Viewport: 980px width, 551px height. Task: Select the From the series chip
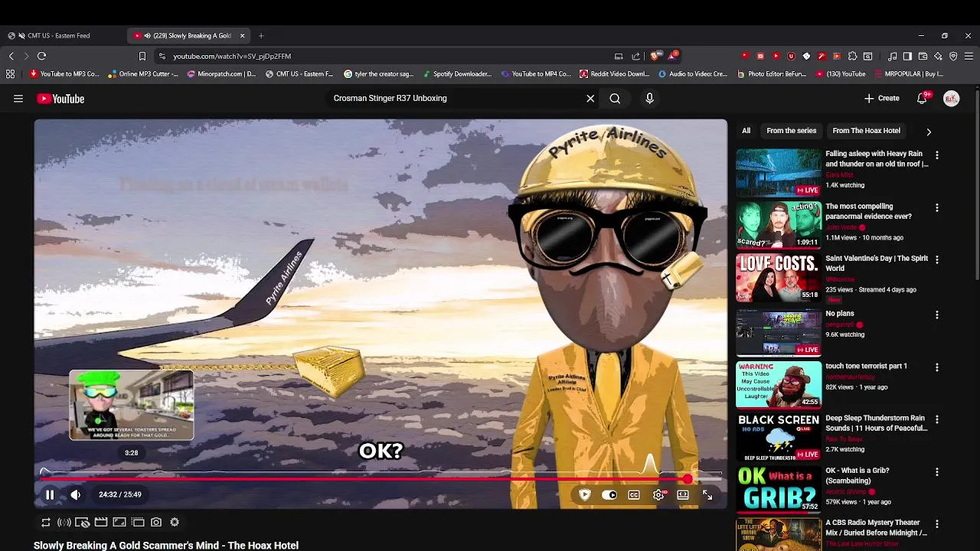coord(792,131)
